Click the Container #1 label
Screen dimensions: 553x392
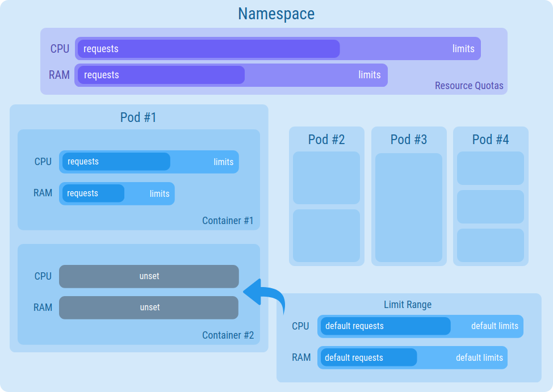tap(228, 221)
